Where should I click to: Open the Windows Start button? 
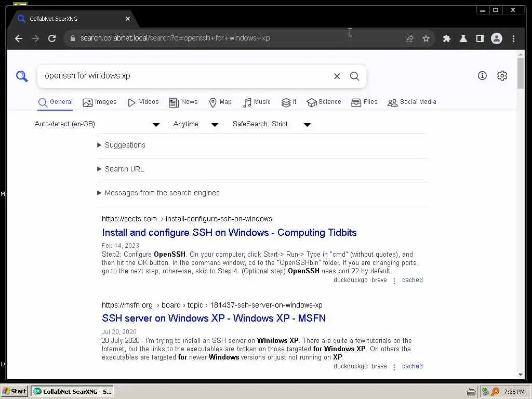coord(14,392)
